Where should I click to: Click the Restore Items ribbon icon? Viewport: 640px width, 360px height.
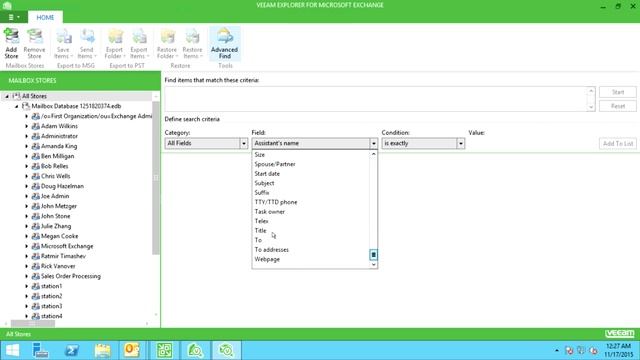(x=192, y=43)
